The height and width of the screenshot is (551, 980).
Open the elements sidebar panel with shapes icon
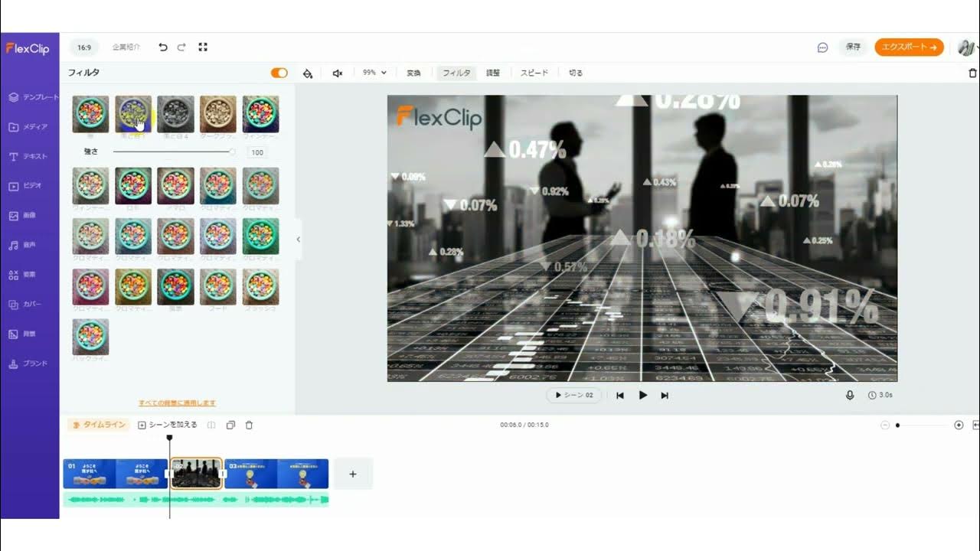23,275
